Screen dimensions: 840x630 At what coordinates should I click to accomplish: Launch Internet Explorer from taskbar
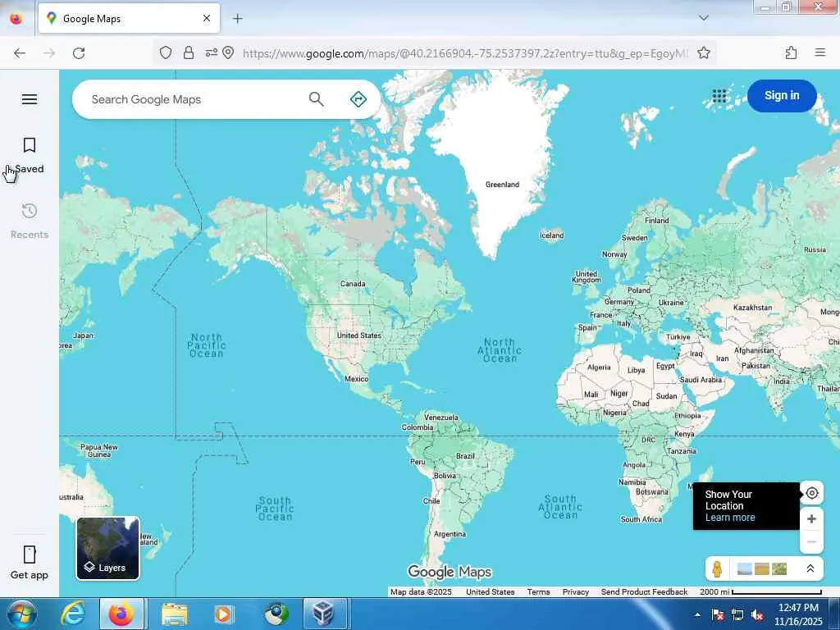pyautogui.click(x=72, y=614)
